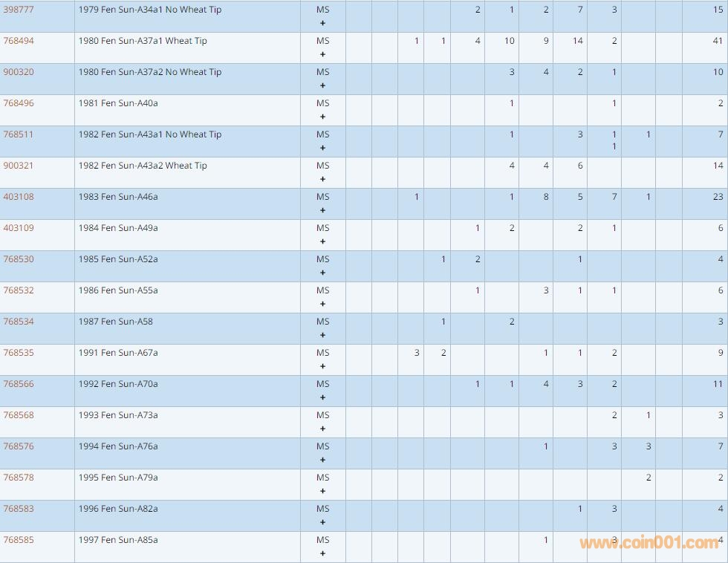Follow the 768511 ID link
Image resolution: width=728 pixels, height=563 pixels.
coord(19,134)
